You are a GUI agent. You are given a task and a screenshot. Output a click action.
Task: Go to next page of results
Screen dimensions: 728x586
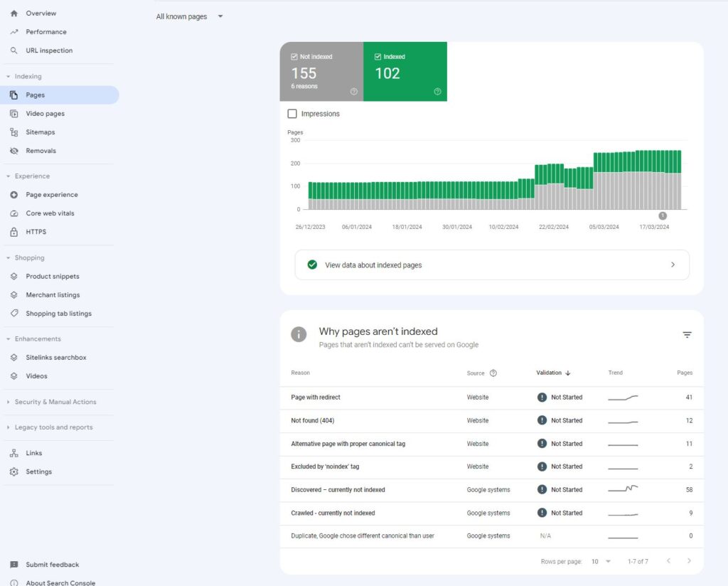(x=689, y=561)
